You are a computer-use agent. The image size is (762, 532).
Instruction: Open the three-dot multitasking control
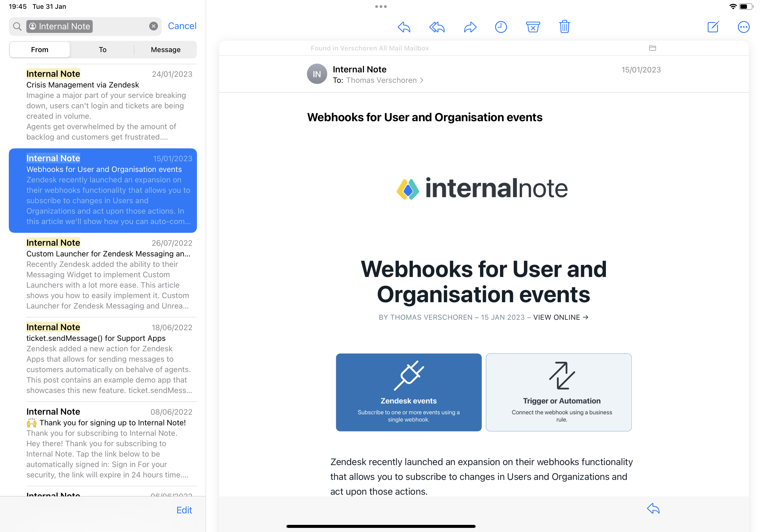point(381,6)
